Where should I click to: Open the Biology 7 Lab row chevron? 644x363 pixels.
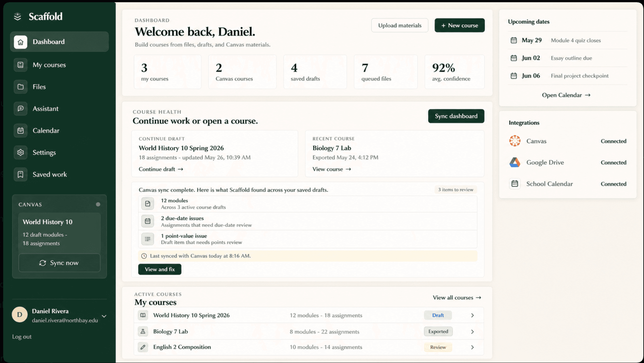pos(472,332)
